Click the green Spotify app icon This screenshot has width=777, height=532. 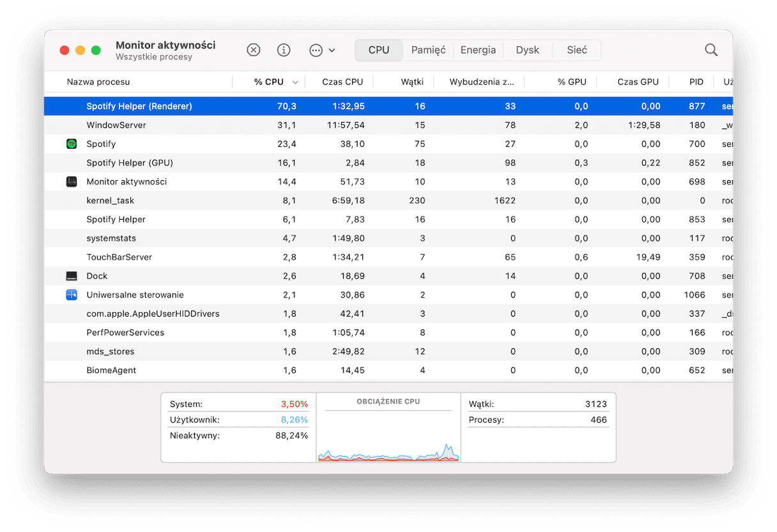72,144
